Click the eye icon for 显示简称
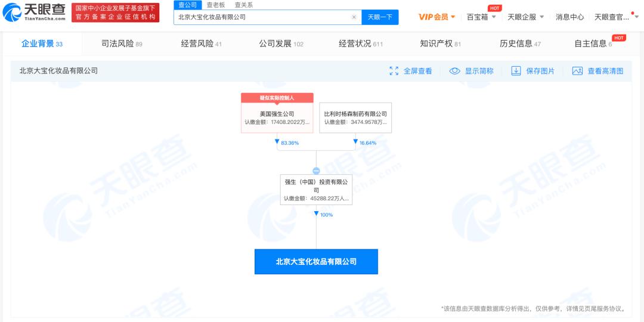644x322 pixels. [454, 71]
